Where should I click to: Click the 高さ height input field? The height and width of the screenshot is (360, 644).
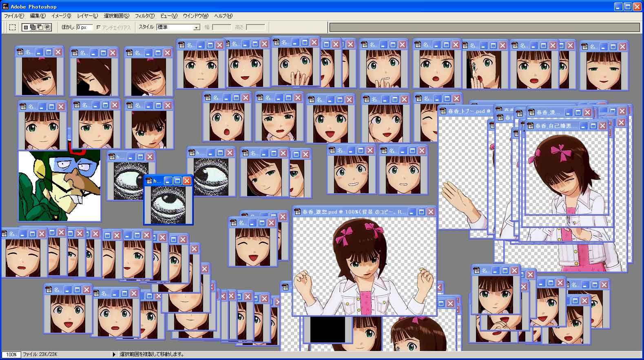[255, 27]
